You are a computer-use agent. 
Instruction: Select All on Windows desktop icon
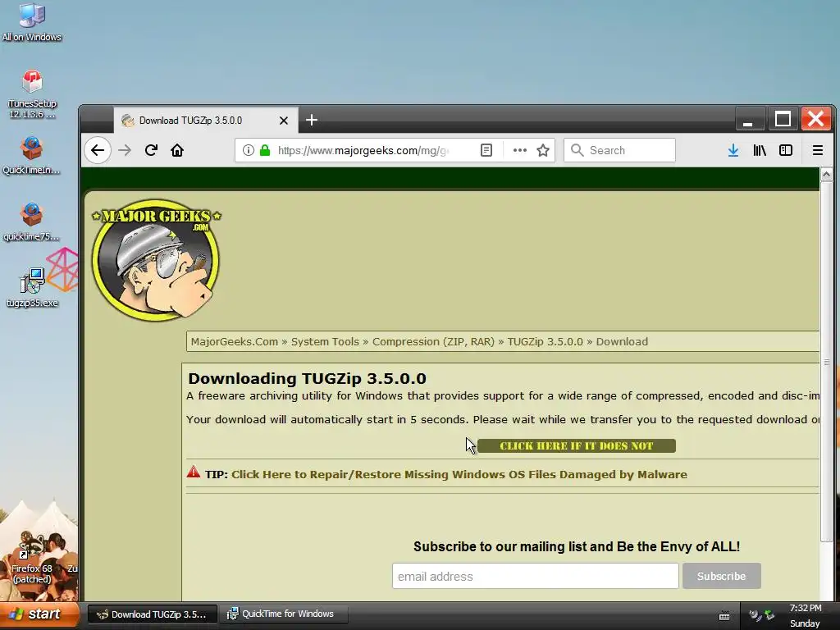click(x=32, y=22)
